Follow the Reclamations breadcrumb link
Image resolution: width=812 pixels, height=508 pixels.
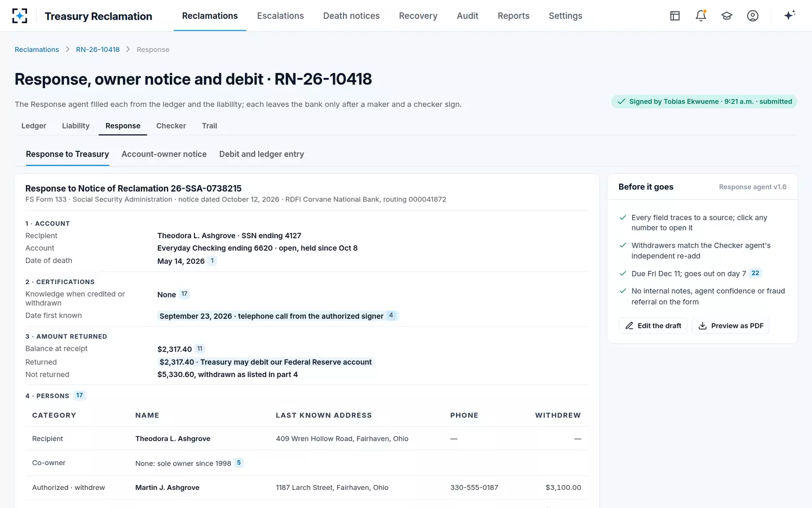tap(37, 50)
